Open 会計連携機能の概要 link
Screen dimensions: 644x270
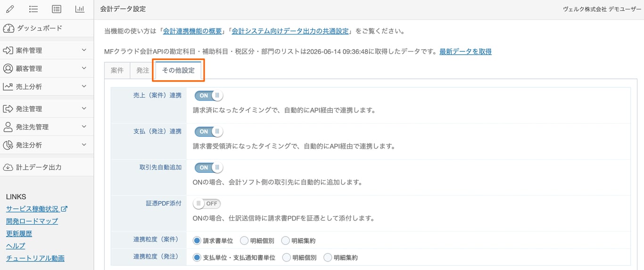click(x=192, y=31)
